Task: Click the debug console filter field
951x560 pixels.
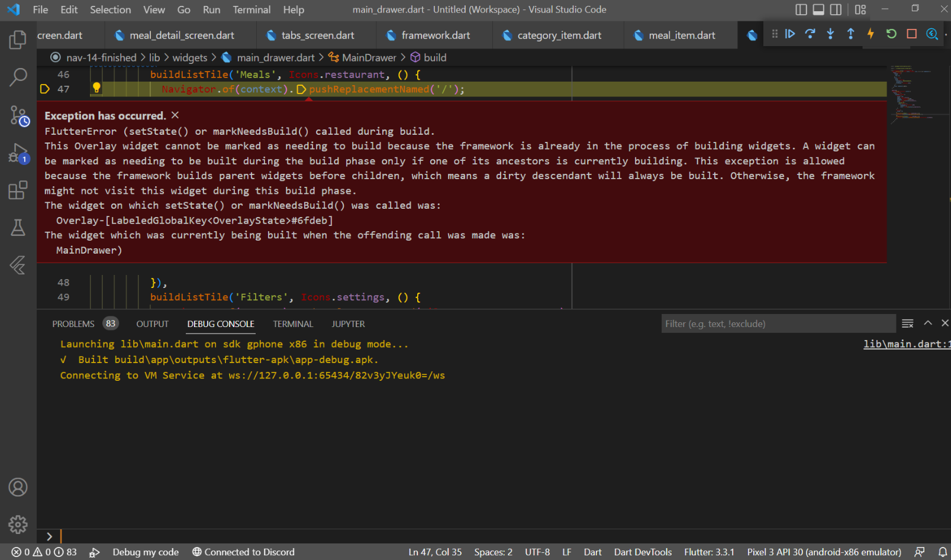Action: pos(778,324)
